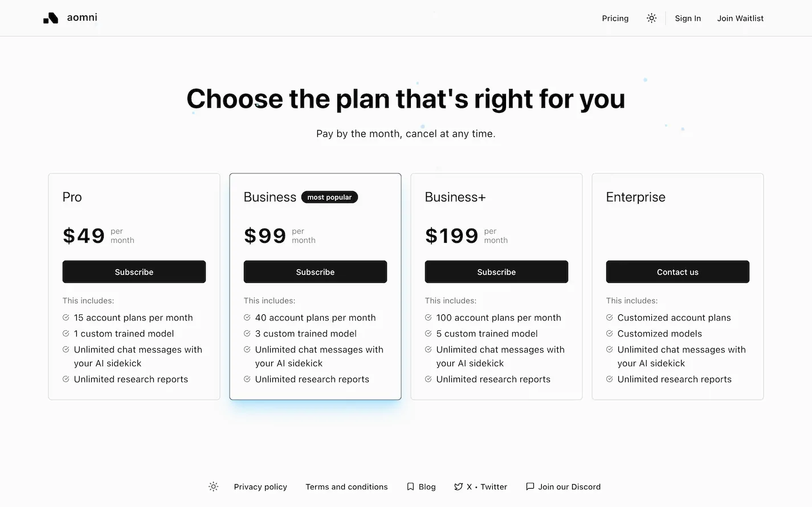Subscribe to the Pro plan
812x507 pixels.
[134, 272]
